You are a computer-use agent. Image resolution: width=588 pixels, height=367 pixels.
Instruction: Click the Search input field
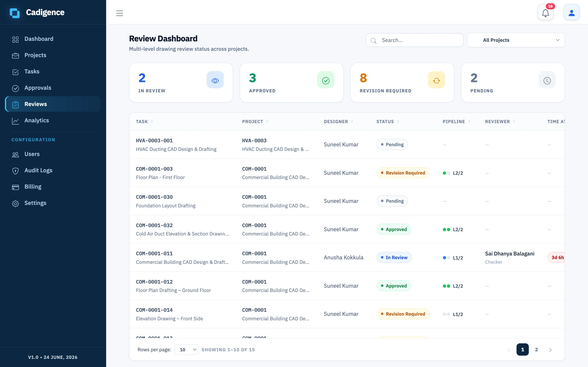[x=415, y=40]
